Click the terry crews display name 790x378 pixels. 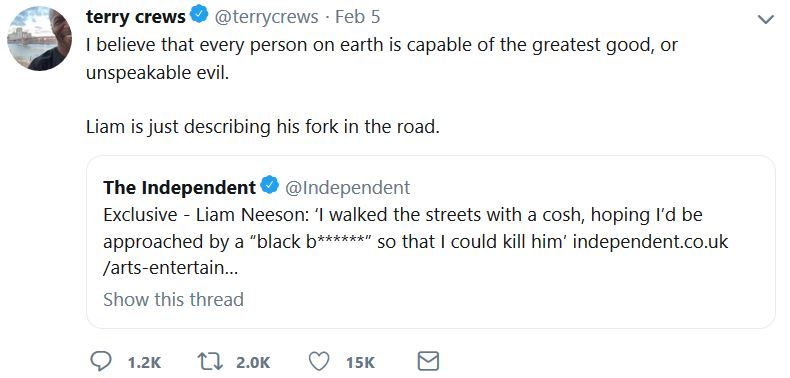tap(136, 17)
